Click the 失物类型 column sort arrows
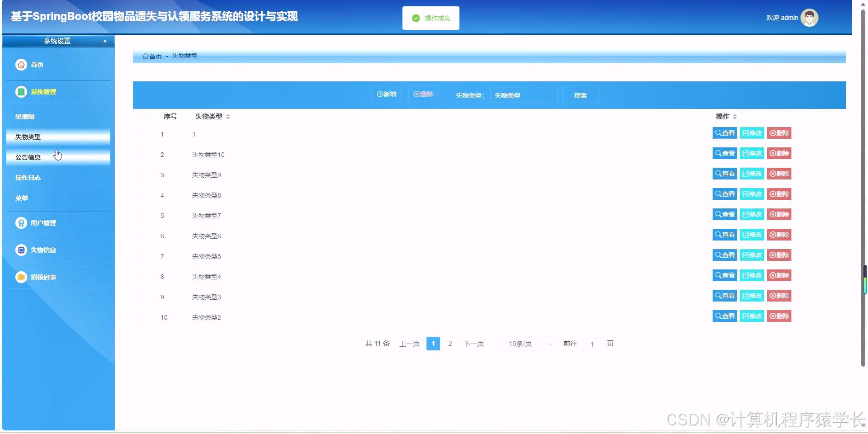The height and width of the screenshot is (434, 868). [228, 116]
